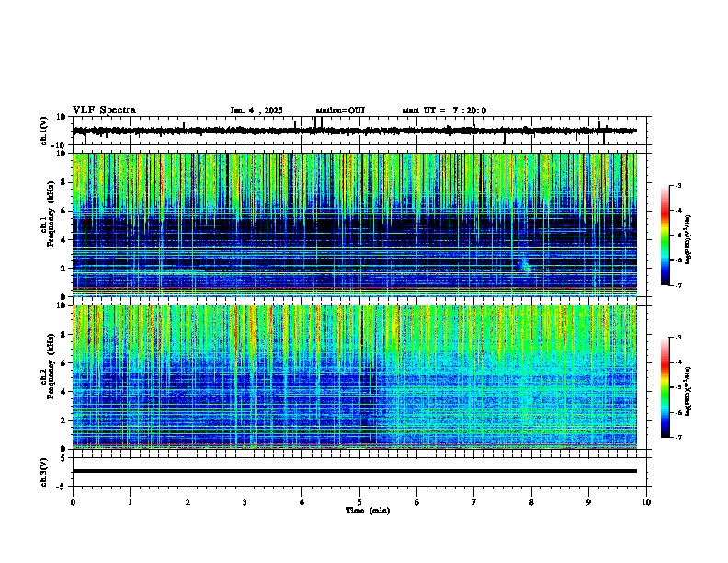Screen dimensions: 728x563
Task: Click the "ch.3(V)" axis label
Action: [x=44, y=473]
